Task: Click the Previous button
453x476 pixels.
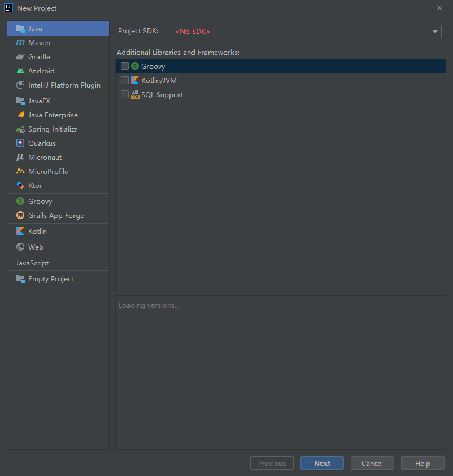Action: (x=272, y=463)
